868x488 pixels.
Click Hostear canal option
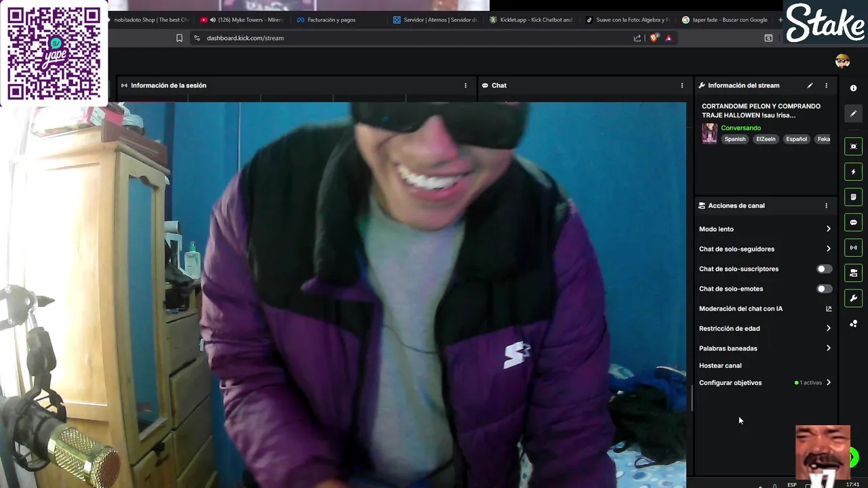tap(720, 365)
